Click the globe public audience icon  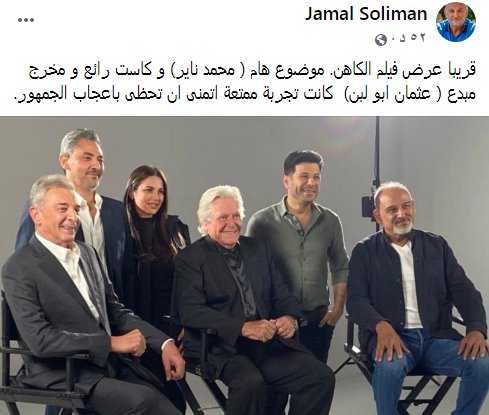[x=381, y=40]
